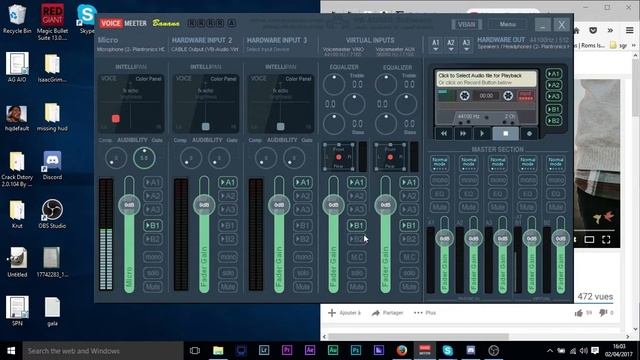Viewport: 640px width, 360px height.
Task: Click the cassette play button
Action: 482,133
